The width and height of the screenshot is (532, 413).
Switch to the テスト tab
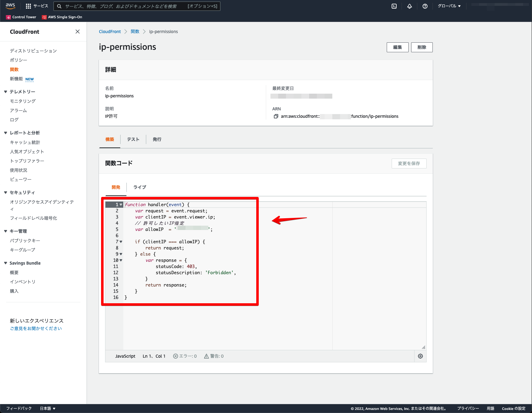coord(133,139)
